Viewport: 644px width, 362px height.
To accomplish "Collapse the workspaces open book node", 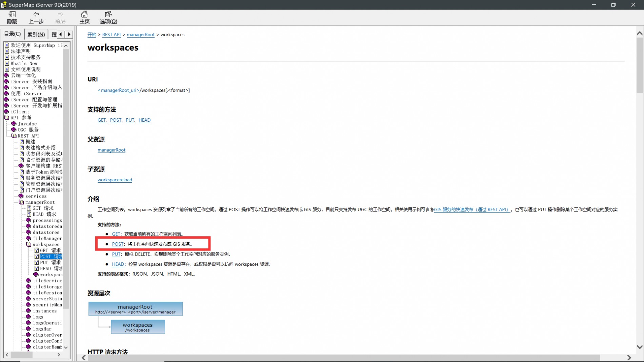I will click(x=29, y=244).
